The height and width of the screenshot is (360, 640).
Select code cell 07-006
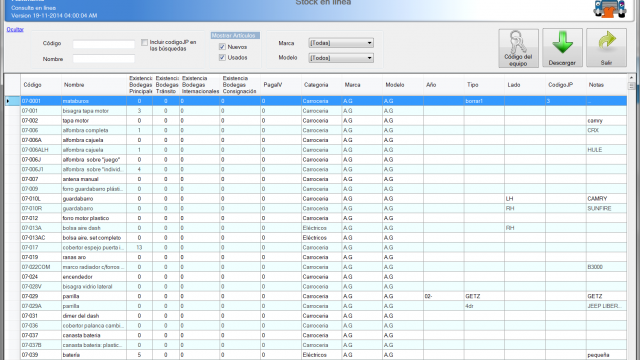click(41, 130)
